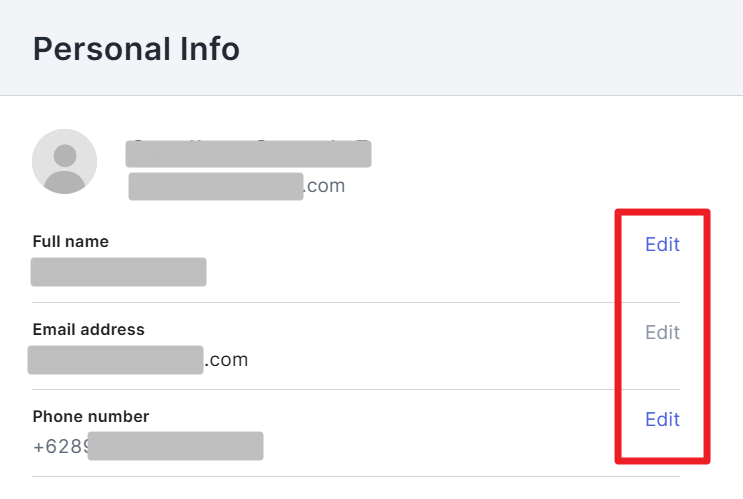Edit the Full name field
The height and width of the screenshot is (499, 743).
[x=662, y=244]
